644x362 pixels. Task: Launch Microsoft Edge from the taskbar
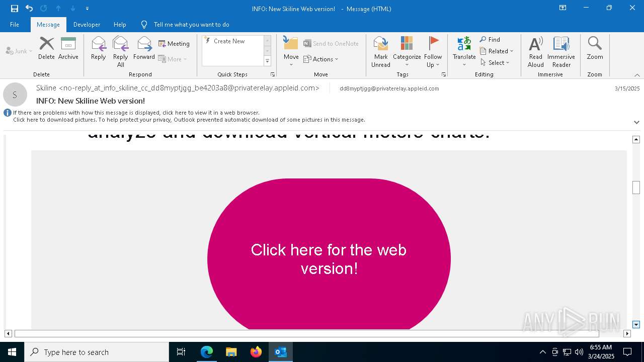point(207,352)
